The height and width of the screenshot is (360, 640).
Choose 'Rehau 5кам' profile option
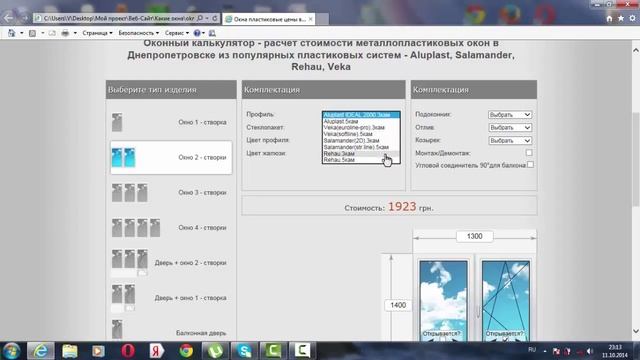click(x=361, y=160)
